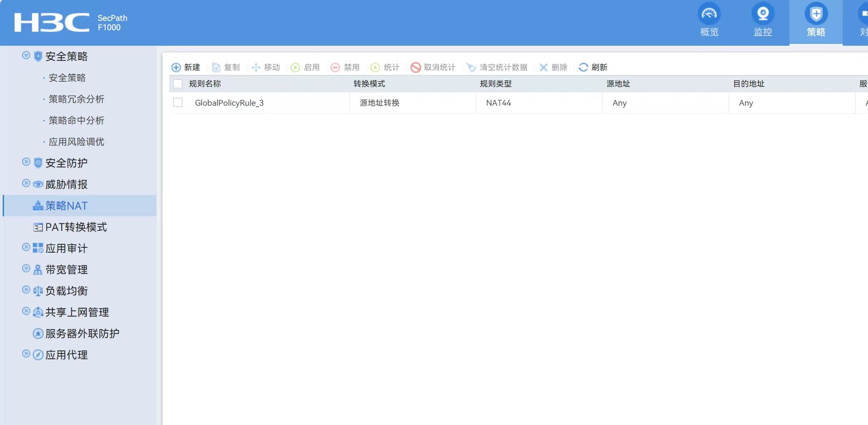
Task: Click the 新建 (New) plus icon
Action: pyautogui.click(x=176, y=68)
